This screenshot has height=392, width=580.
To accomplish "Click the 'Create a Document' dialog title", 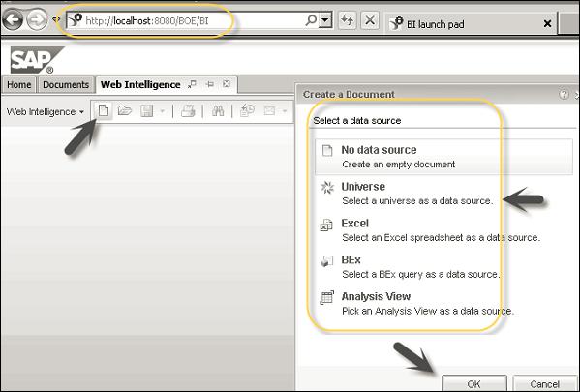I will coord(349,94).
